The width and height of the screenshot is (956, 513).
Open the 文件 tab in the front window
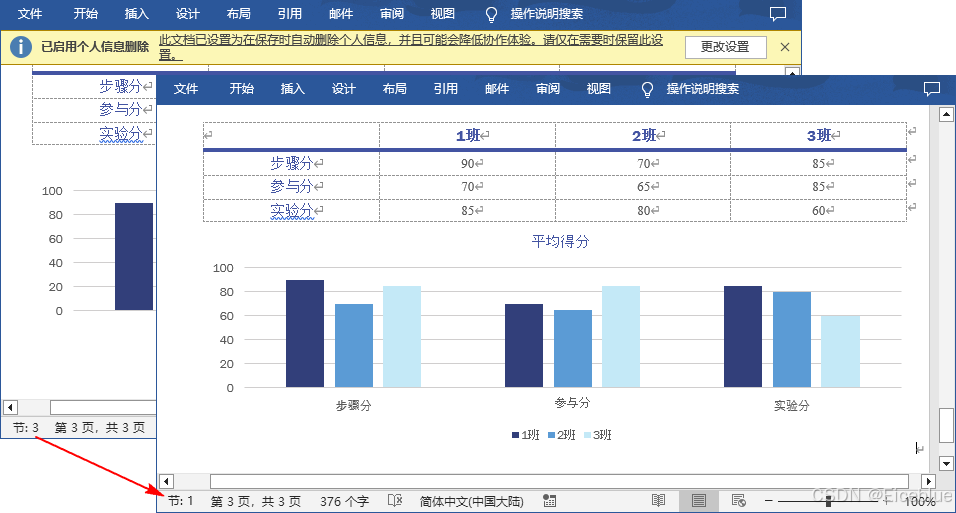coord(185,88)
